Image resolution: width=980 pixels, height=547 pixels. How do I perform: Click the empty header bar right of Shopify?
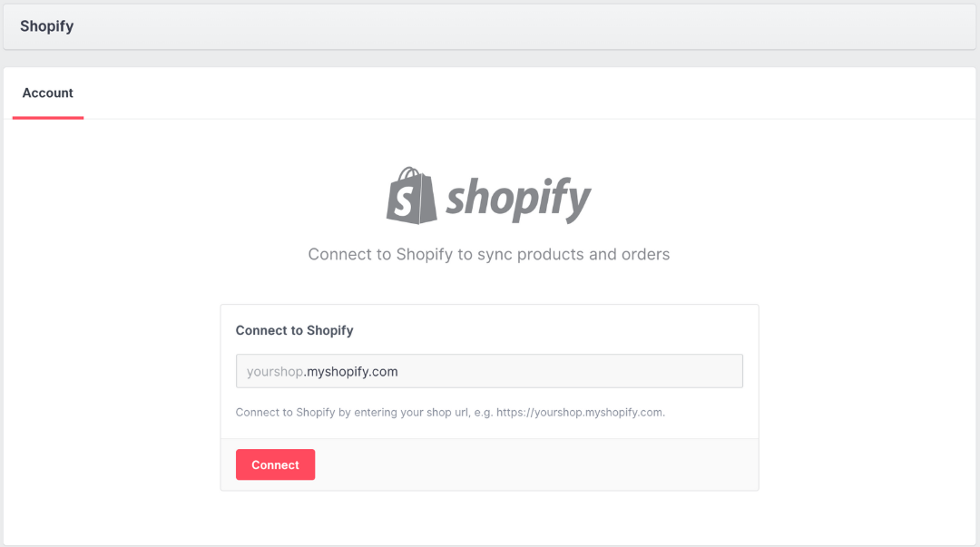[x=544, y=26]
